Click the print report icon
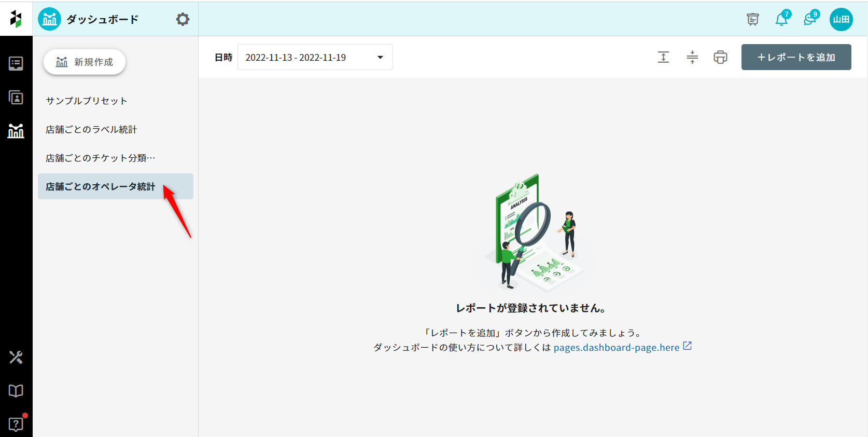 720,57
